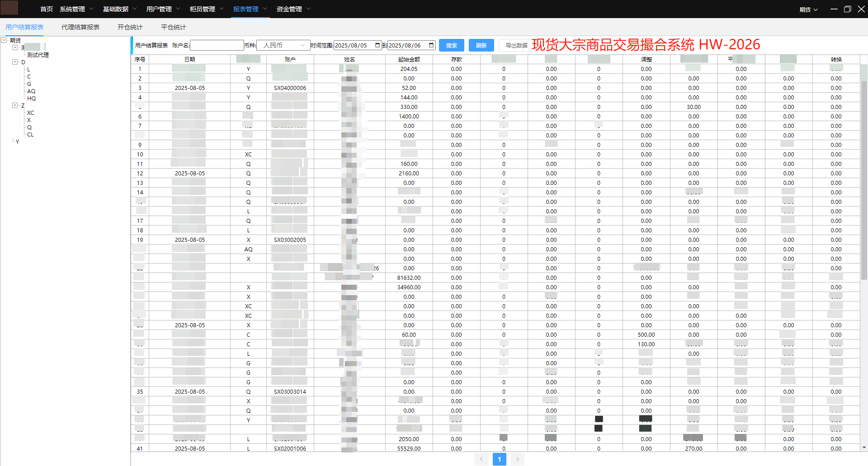Collapse the D tree node
Viewport: 868px width, 466px height.
coord(15,62)
